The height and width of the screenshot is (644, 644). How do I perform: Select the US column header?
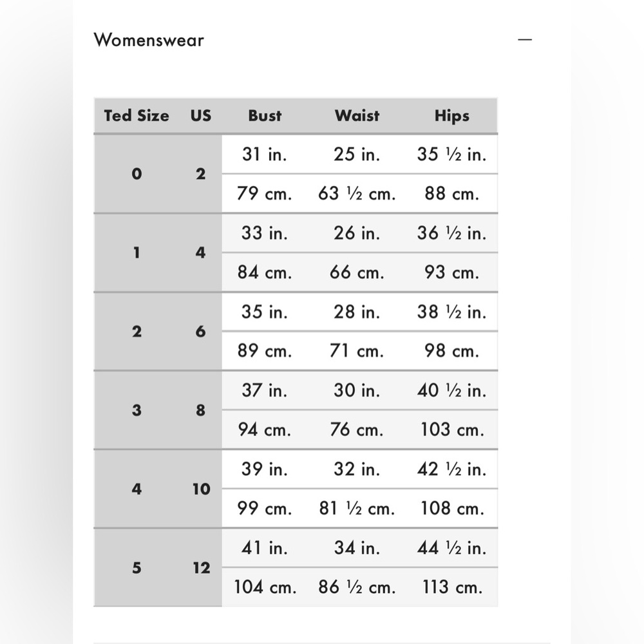click(201, 116)
